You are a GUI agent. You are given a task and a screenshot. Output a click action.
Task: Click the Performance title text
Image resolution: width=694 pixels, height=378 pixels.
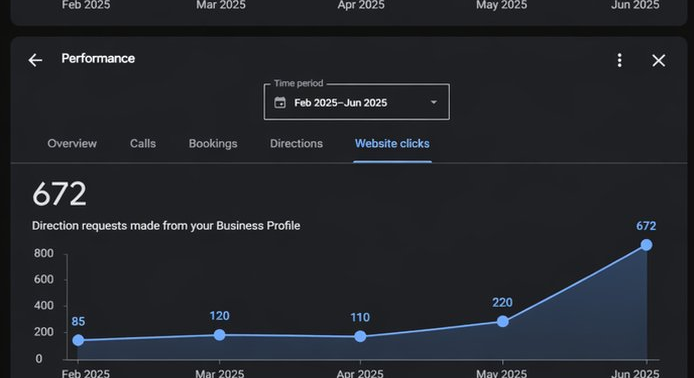click(98, 58)
